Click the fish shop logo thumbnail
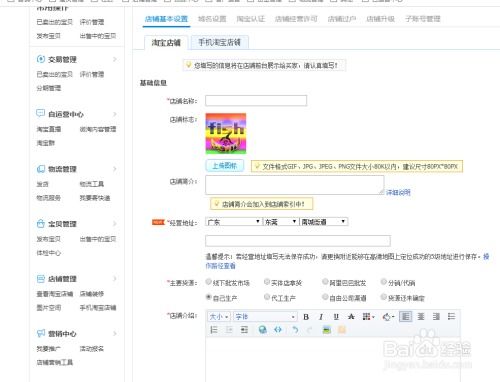500x382 pixels. [x=226, y=133]
